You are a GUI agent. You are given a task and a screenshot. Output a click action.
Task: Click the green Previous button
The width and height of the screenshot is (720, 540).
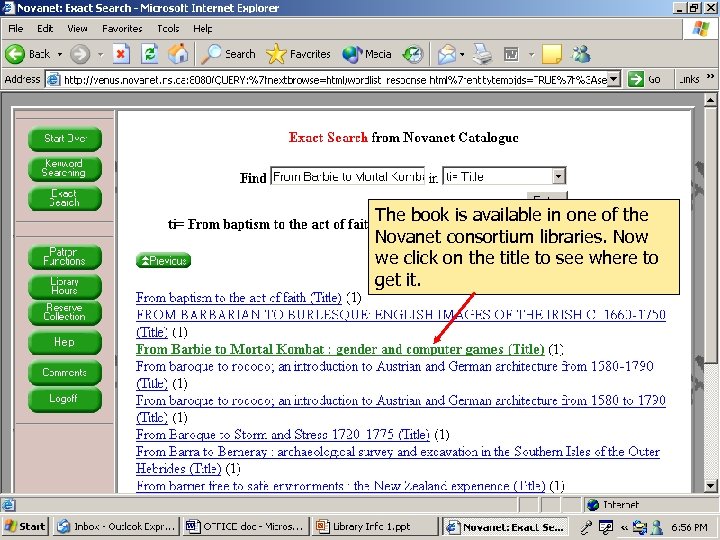coord(163,260)
